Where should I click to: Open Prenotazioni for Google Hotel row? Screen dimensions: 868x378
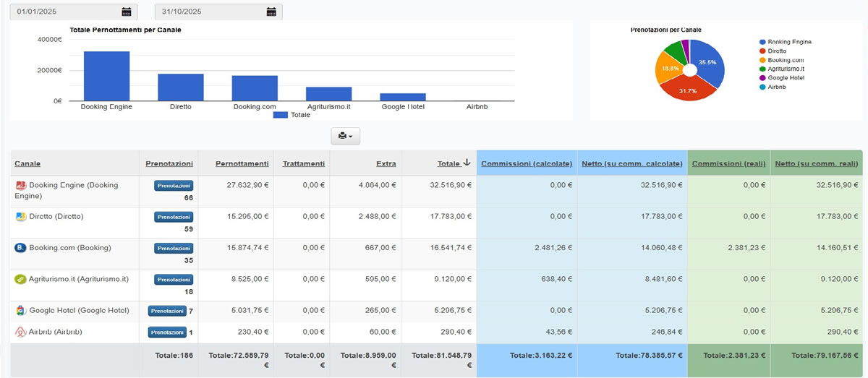pyautogui.click(x=167, y=311)
